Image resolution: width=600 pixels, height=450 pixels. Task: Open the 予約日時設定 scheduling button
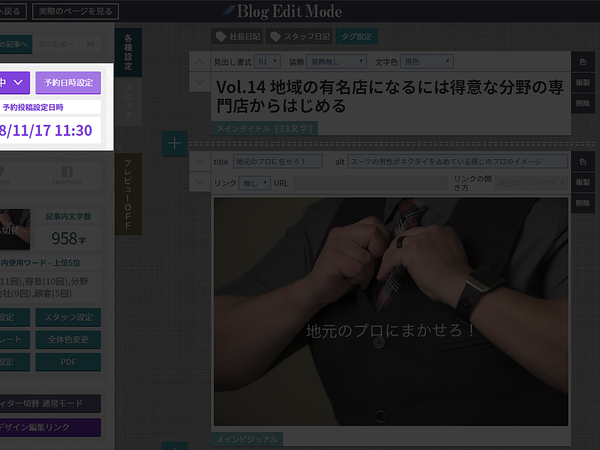[x=68, y=83]
